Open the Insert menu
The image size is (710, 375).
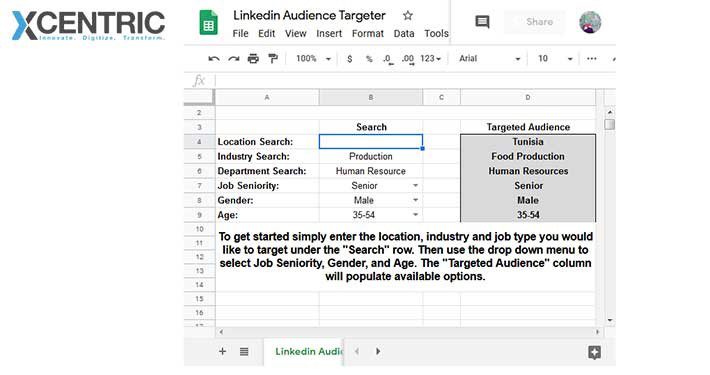(x=329, y=34)
